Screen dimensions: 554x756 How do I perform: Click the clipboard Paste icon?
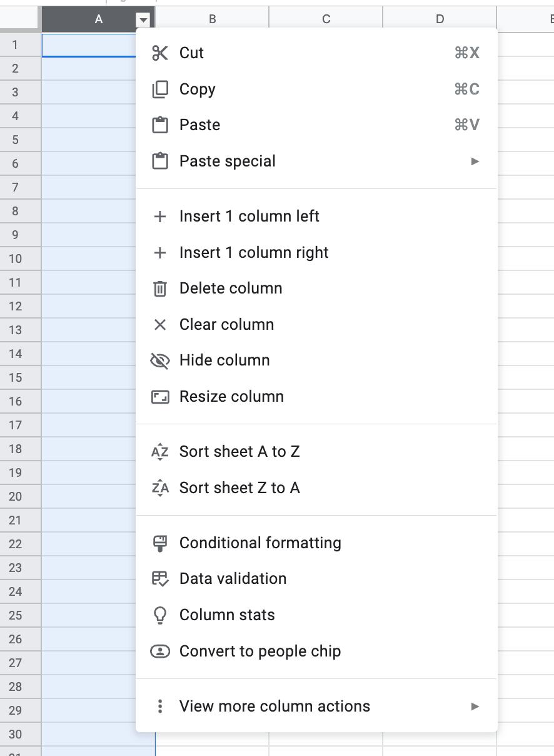pyautogui.click(x=160, y=125)
